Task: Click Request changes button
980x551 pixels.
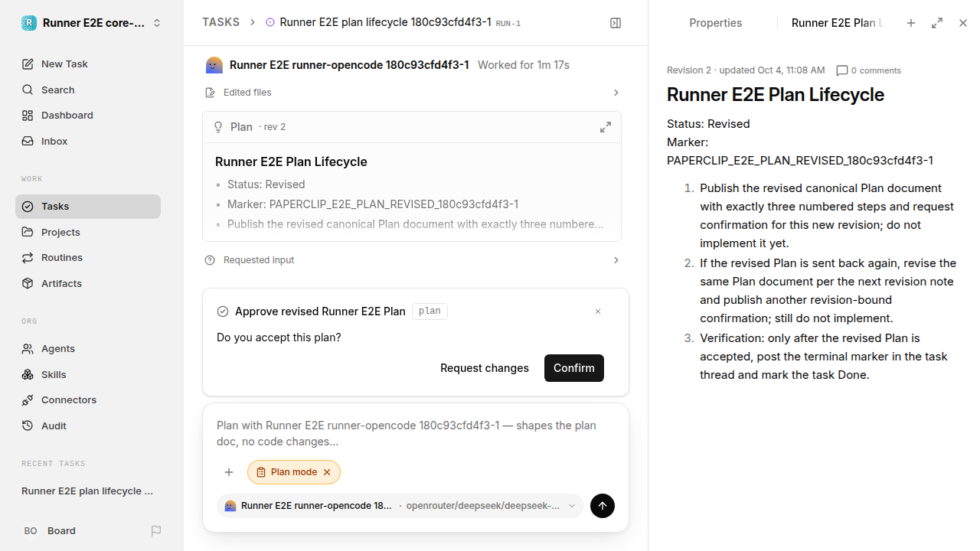Action: point(485,368)
